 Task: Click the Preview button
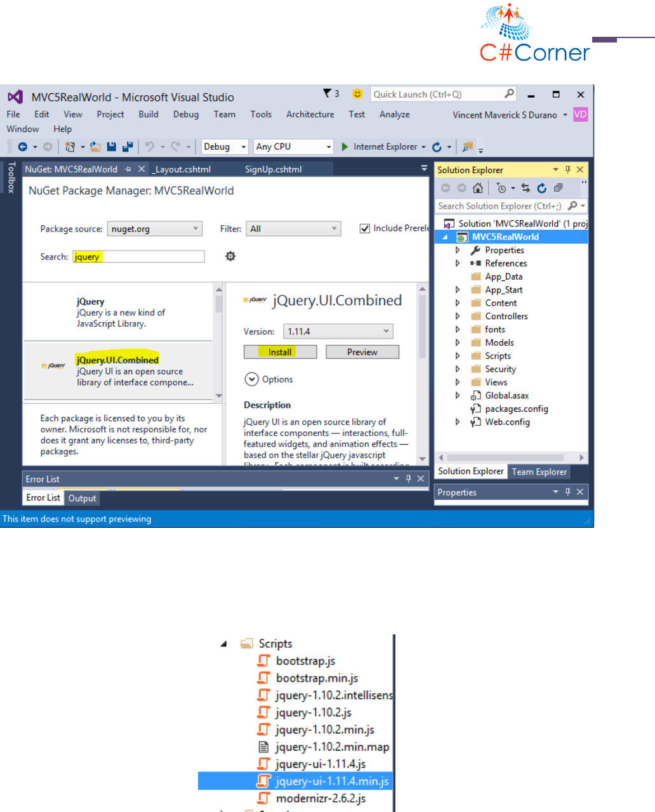tap(362, 352)
